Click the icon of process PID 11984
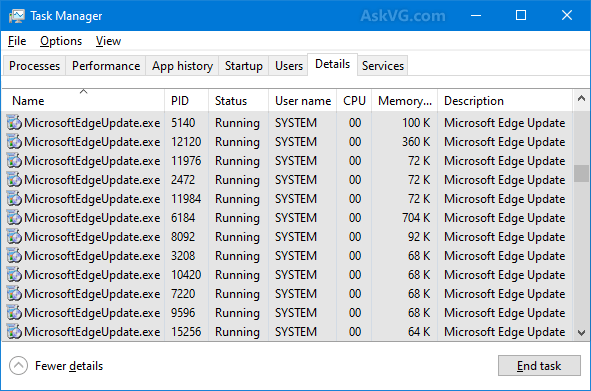This screenshot has width=591, height=391. (x=14, y=199)
